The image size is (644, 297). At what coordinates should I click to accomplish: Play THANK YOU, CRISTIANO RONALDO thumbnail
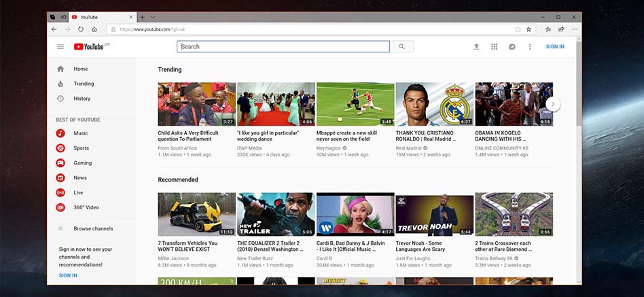pos(435,104)
